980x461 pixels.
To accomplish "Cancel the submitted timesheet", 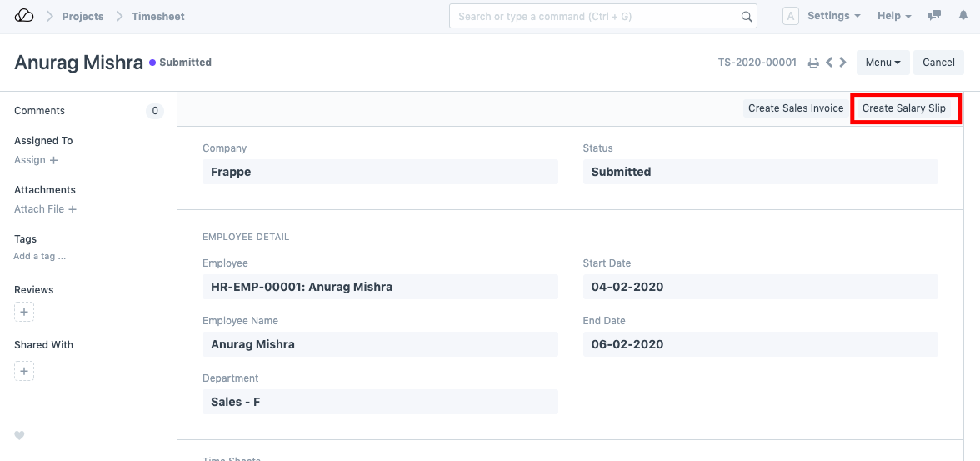I will (x=938, y=63).
